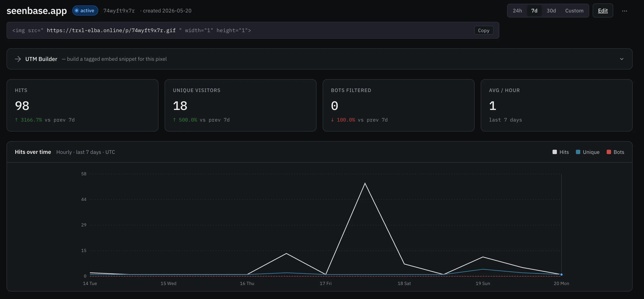
Task: Click the 29 y-axis label
Action: (x=84, y=225)
